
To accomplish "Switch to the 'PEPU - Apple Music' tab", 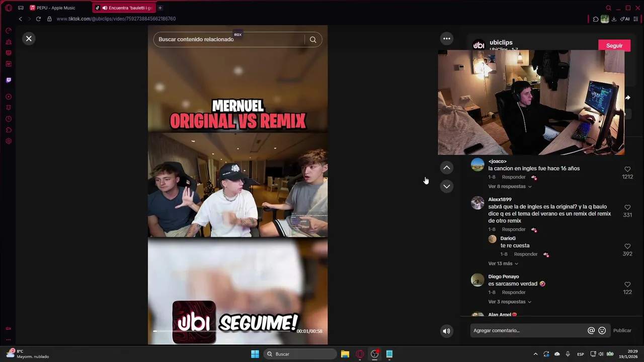I will pos(58,8).
